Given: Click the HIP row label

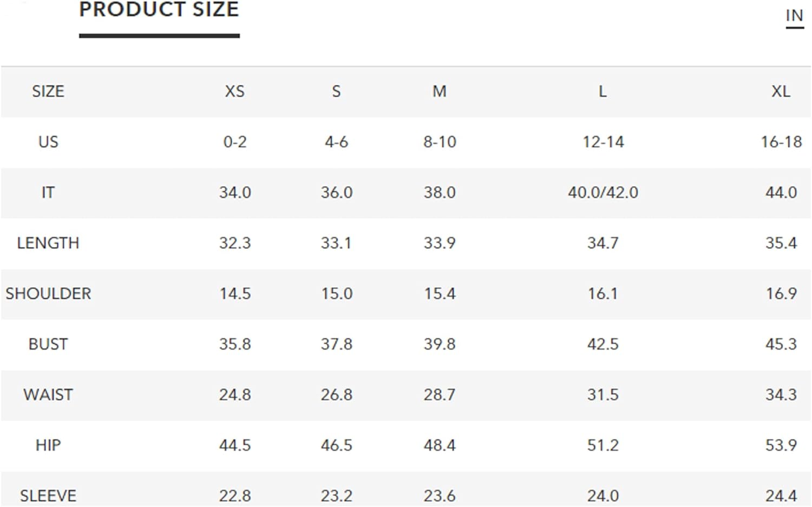Looking at the screenshot, I should tap(48, 445).
